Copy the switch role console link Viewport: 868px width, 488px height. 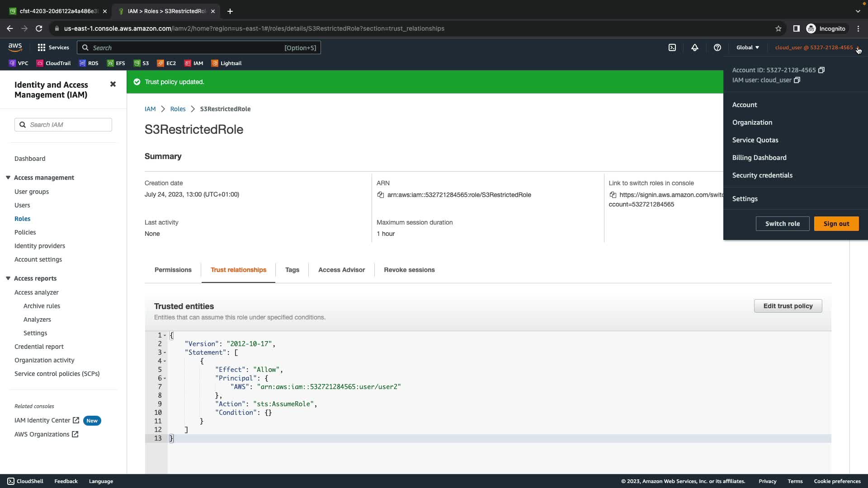point(613,195)
